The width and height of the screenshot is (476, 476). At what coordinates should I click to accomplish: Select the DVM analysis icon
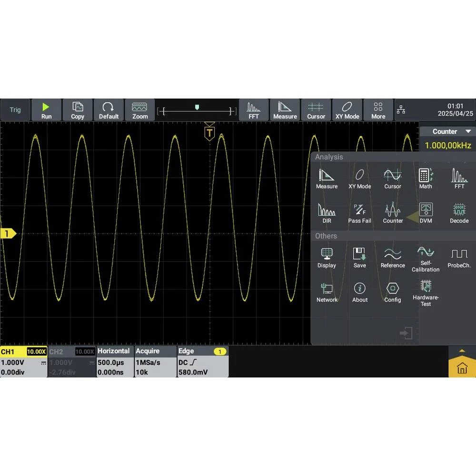pyautogui.click(x=426, y=213)
